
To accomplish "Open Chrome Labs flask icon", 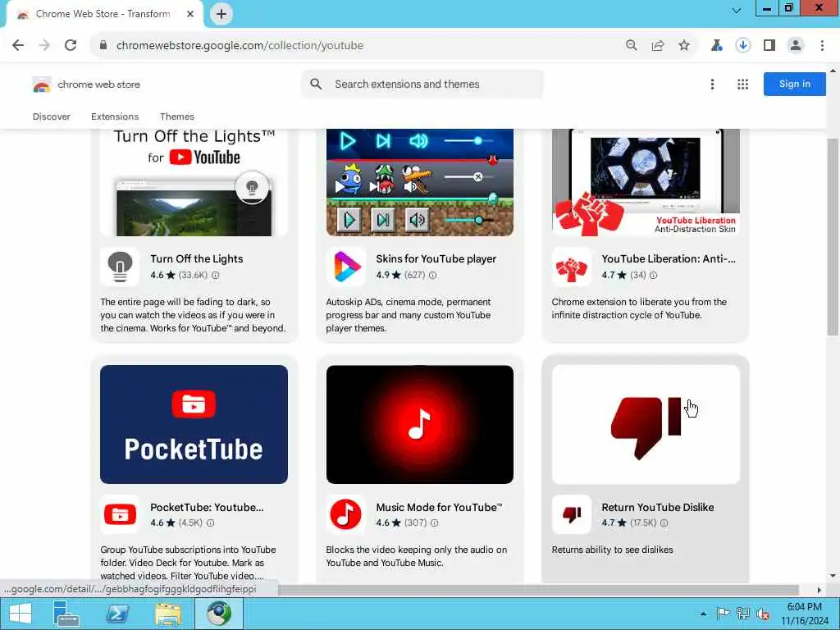I will coord(717,46).
